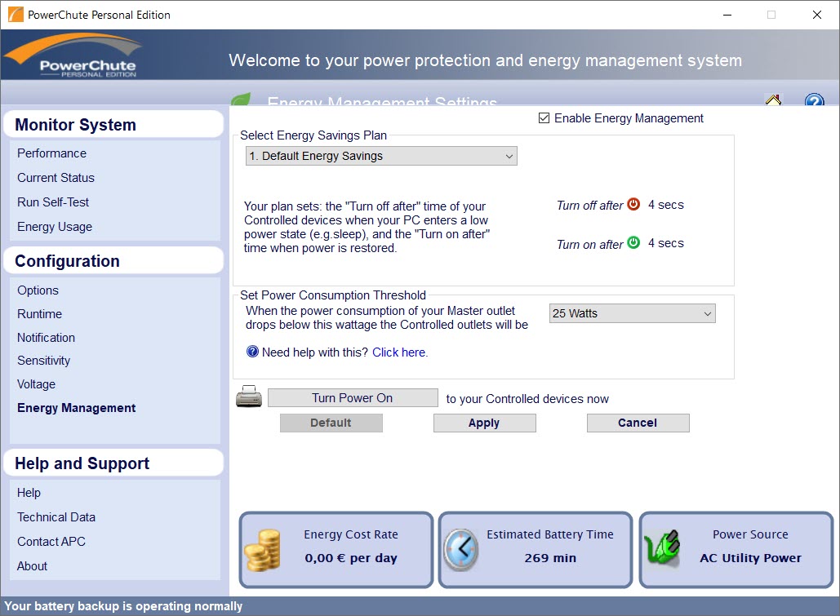Minimize the PowerChute window
840x616 pixels.
(x=727, y=15)
